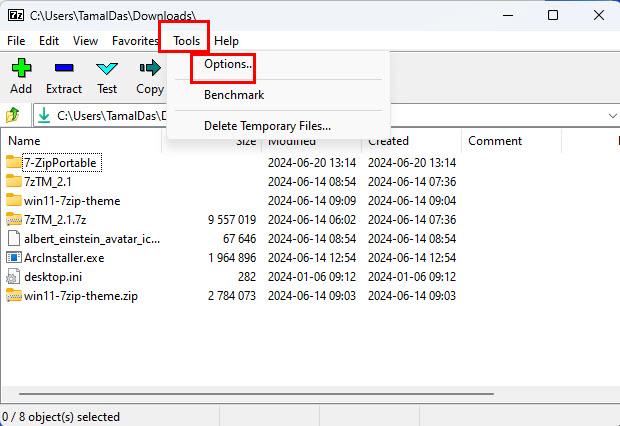Select file name 7zTM_2.1.7z
This screenshot has width=620, height=426.
click(x=55, y=220)
